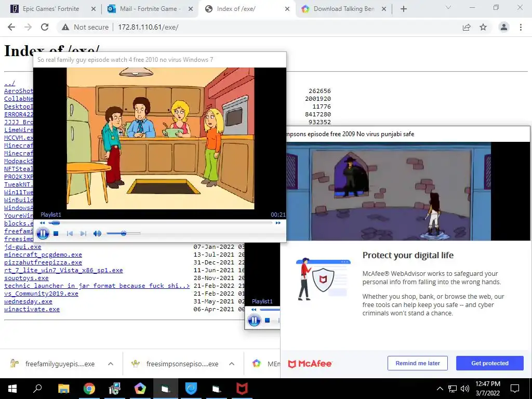Open the Chrome three-dot menu
This screenshot has height=399, width=532.
point(521,27)
